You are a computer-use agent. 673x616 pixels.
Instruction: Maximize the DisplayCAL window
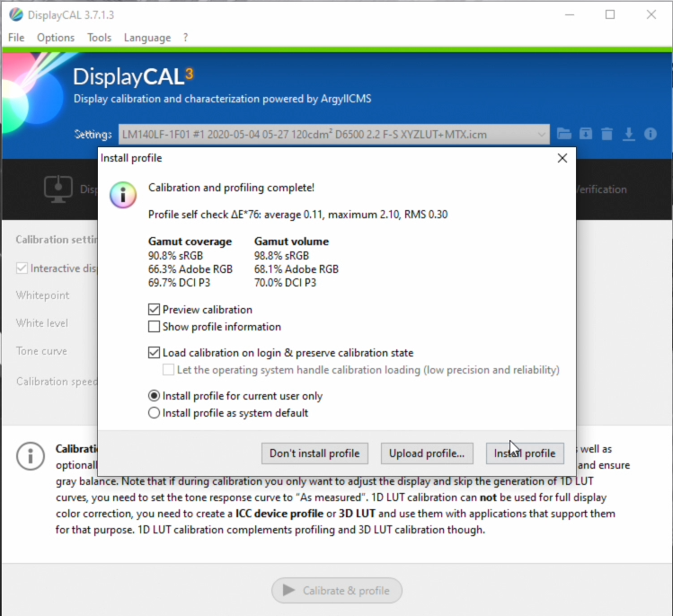(610, 14)
